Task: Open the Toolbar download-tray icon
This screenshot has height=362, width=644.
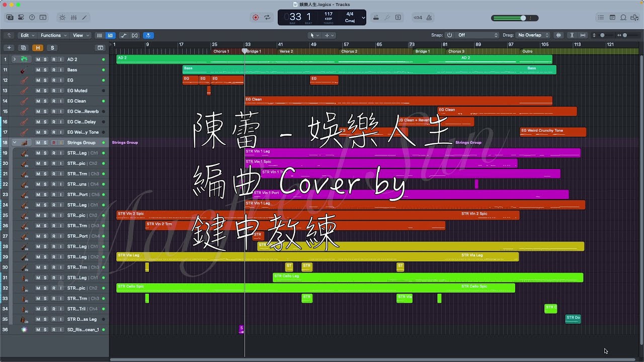Action: [43, 17]
